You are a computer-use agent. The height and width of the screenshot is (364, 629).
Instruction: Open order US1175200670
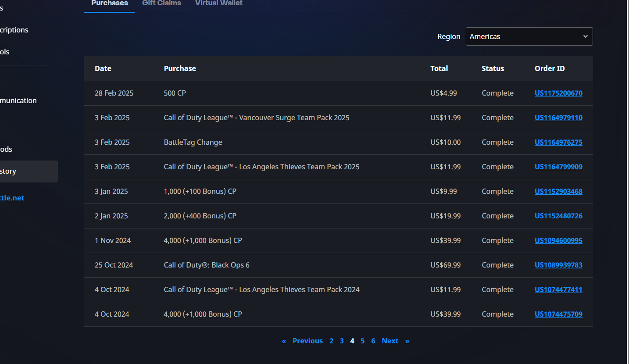click(558, 93)
